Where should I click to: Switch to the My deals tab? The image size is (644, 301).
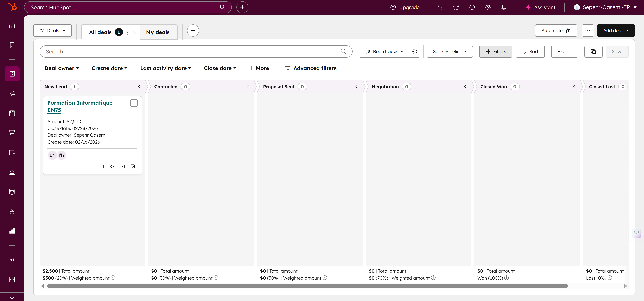pyautogui.click(x=158, y=32)
